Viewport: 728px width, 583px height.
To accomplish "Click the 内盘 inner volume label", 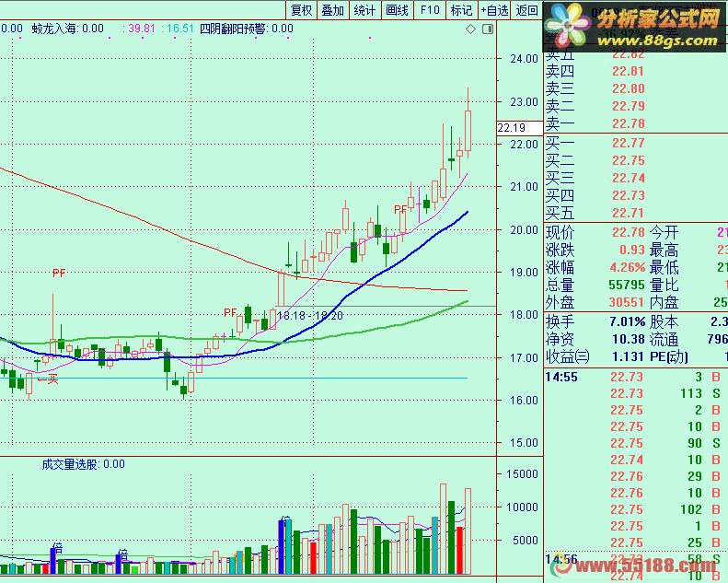I will 664,303.
